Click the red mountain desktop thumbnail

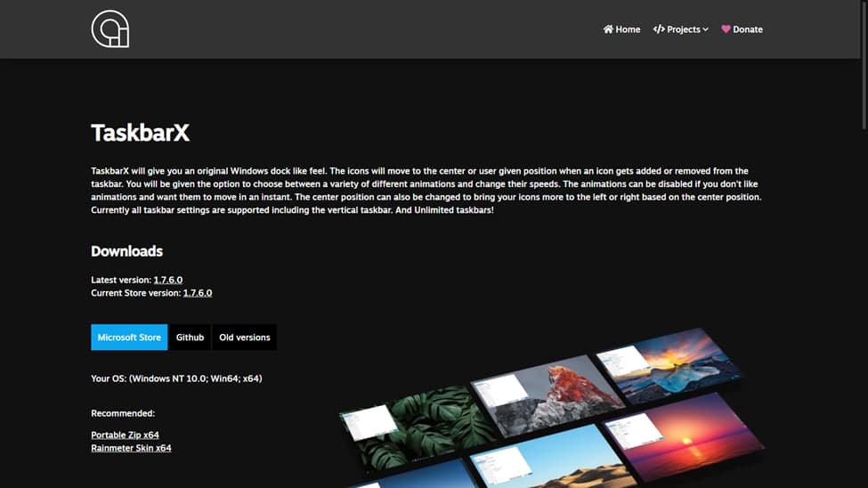pos(547,394)
